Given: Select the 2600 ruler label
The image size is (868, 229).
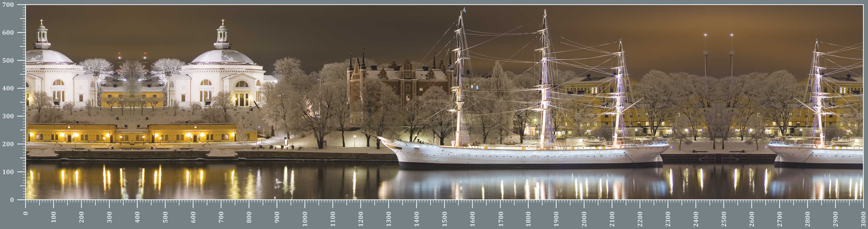Looking at the screenshot, I should tap(752, 219).
